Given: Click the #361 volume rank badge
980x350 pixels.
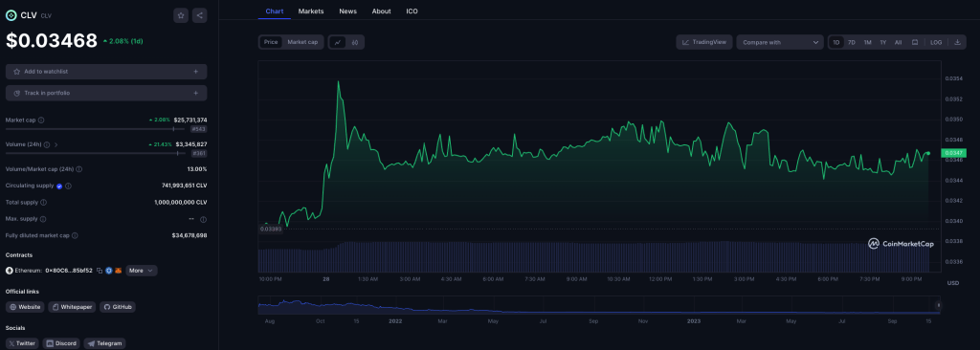Looking at the screenshot, I should coord(199,153).
